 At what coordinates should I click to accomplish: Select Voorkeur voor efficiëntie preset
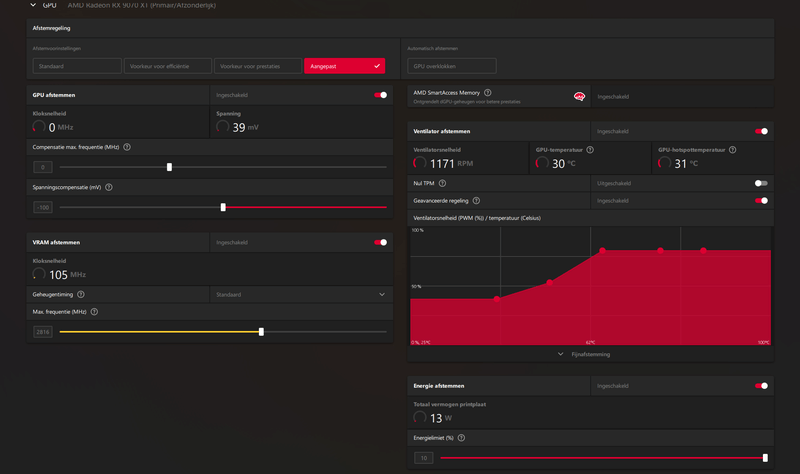point(167,66)
